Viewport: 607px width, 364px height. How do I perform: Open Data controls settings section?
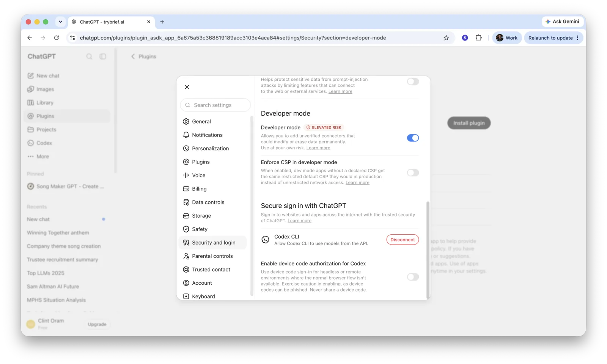coord(213,202)
